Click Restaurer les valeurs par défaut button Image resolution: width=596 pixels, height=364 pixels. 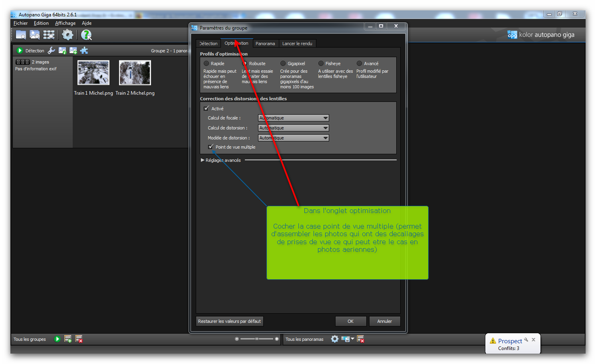[229, 321]
